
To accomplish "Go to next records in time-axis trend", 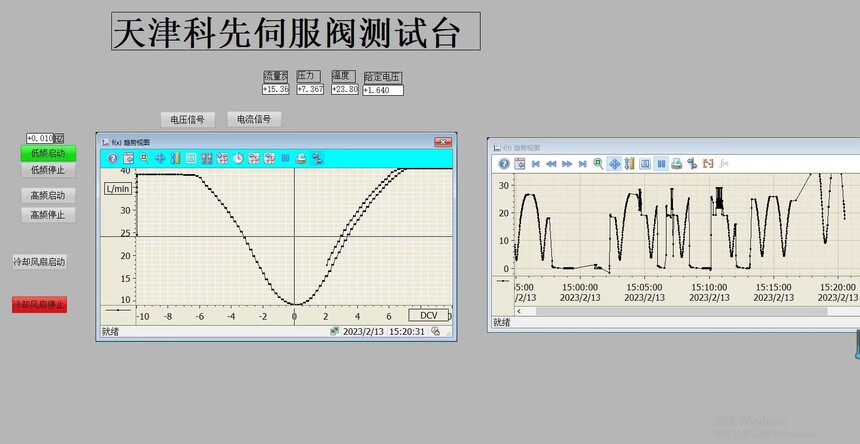I will coord(567,163).
